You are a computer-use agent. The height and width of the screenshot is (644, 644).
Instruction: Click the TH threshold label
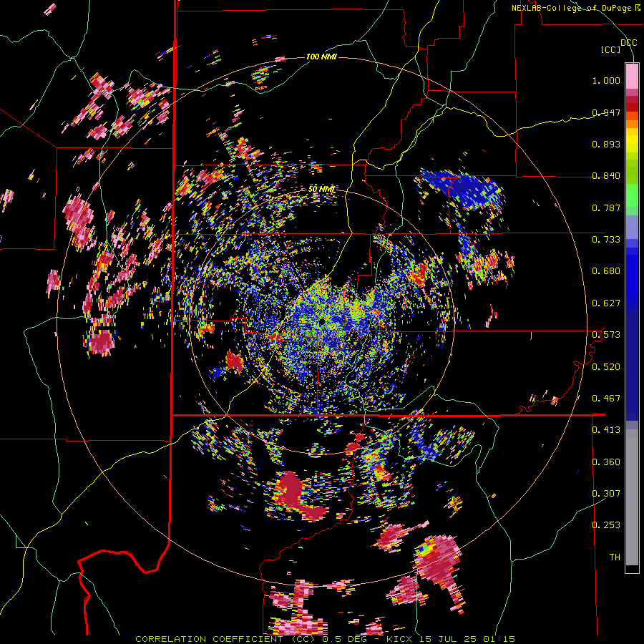click(615, 557)
